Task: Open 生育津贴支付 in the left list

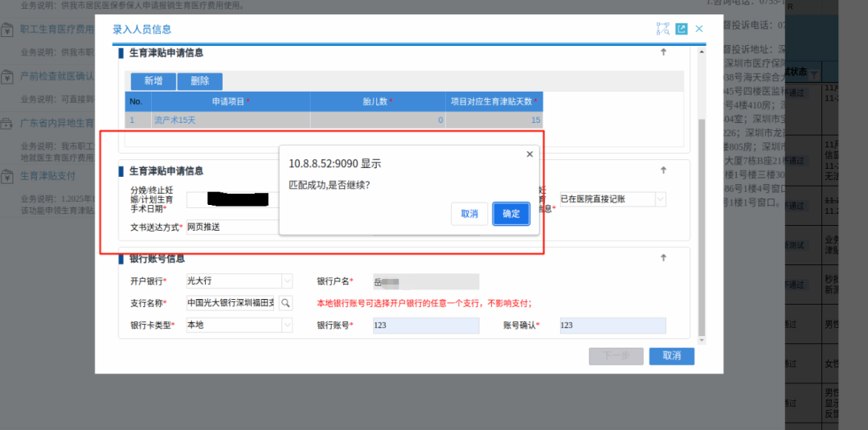Action: pos(48,175)
